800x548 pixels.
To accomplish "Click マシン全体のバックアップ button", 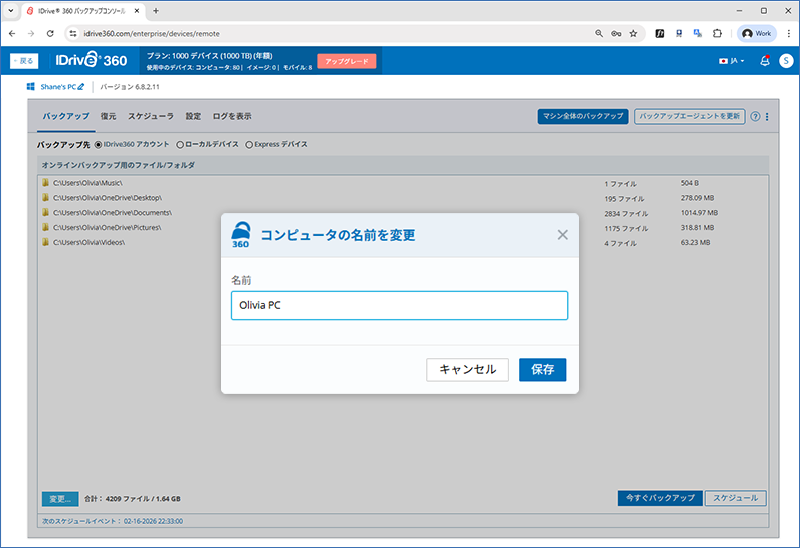I will [583, 116].
